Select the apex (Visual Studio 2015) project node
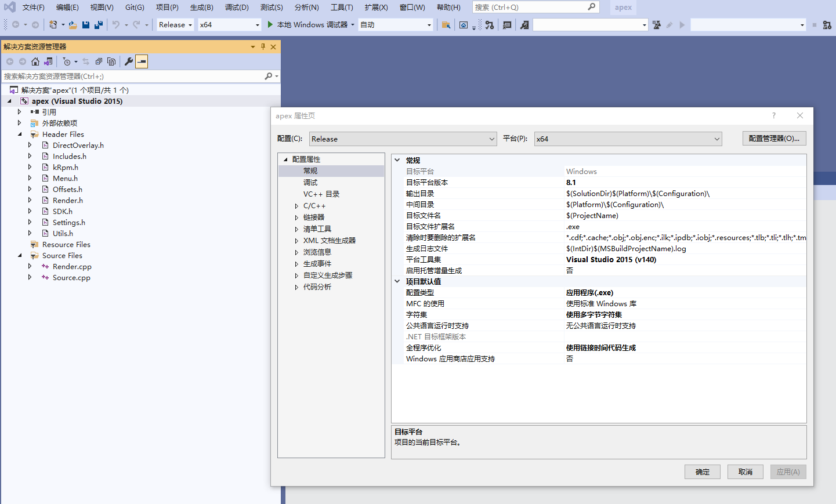 click(77, 101)
